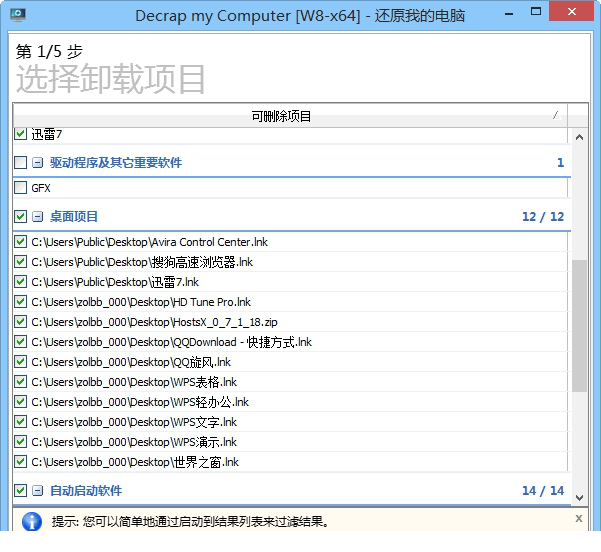The image size is (601, 552).
Task: Click the scrollbar down arrow
Action: click(x=579, y=498)
